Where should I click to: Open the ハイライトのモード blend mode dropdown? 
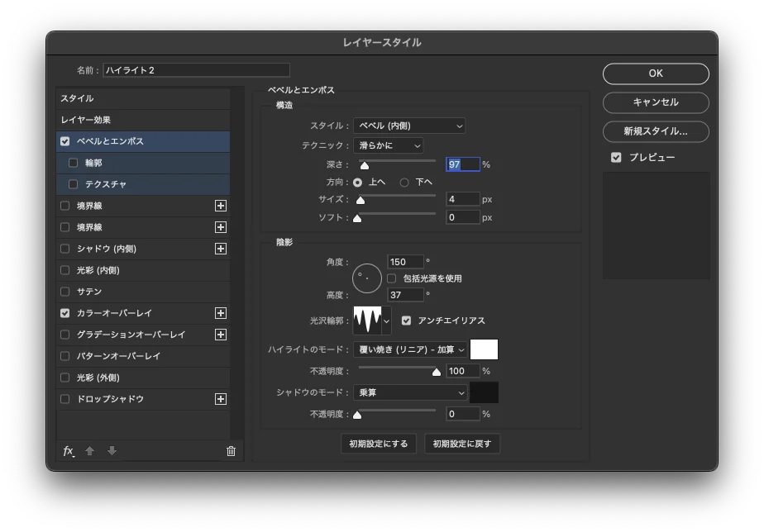coord(410,349)
